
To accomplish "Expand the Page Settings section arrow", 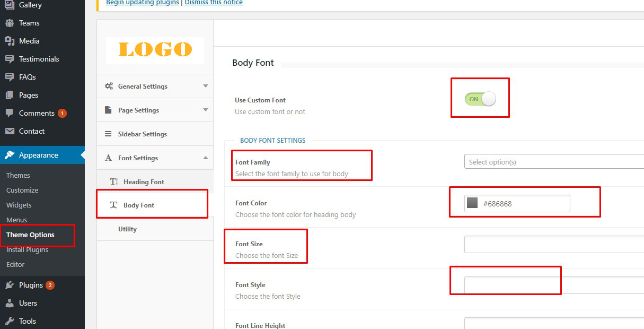I will coord(206,110).
